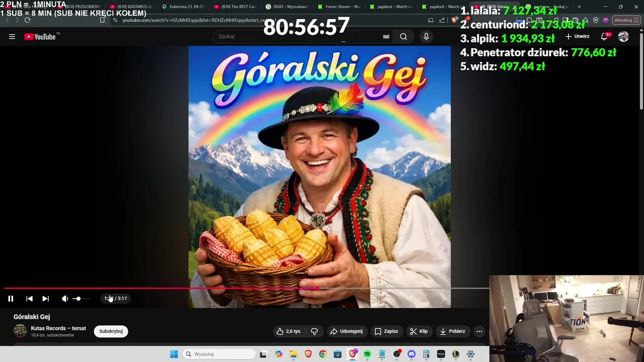This screenshot has width=644, height=362.
Task: Open the on-screen keyboard icon in the search box
Action: [x=386, y=37]
